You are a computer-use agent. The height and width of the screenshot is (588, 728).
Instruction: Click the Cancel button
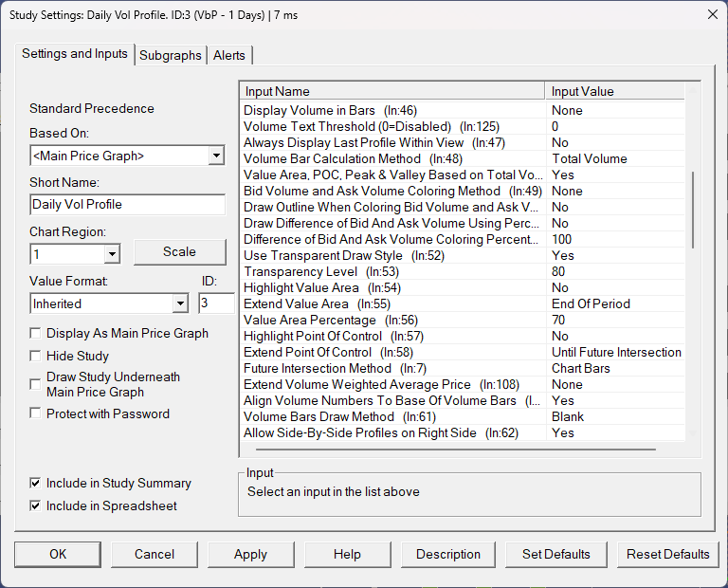[x=155, y=554]
